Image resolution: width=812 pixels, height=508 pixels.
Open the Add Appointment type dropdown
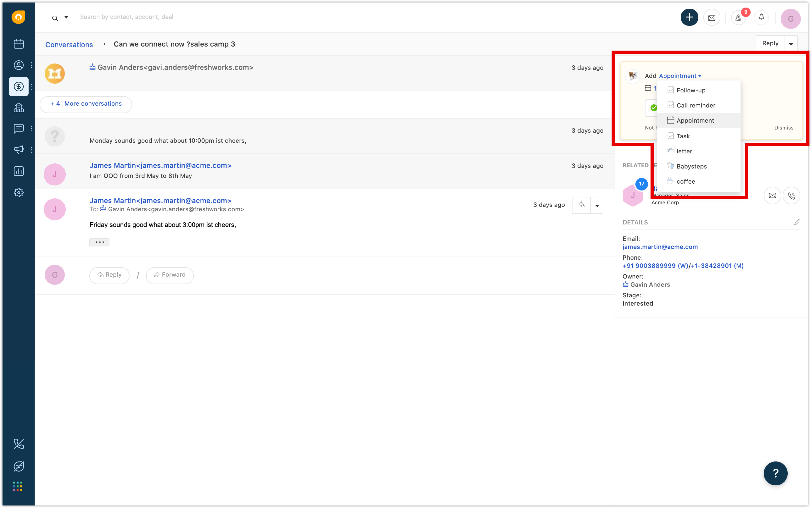coord(680,76)
